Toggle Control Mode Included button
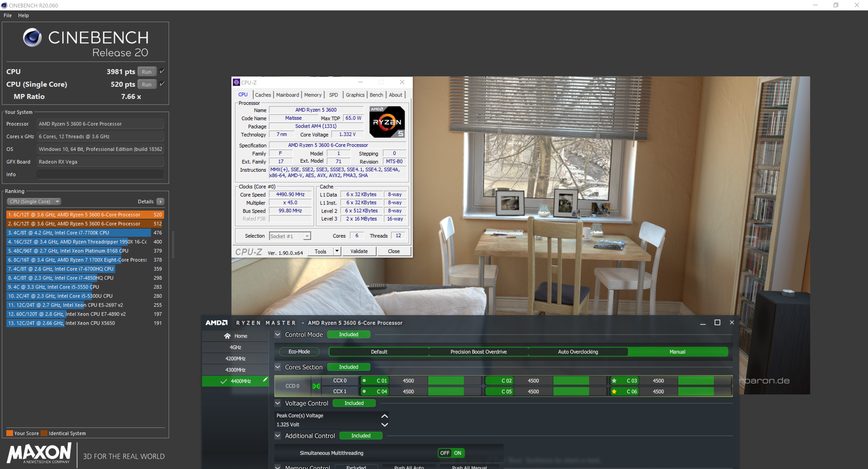Viewport: 868px width, 469px height. [x=348, y=334]
